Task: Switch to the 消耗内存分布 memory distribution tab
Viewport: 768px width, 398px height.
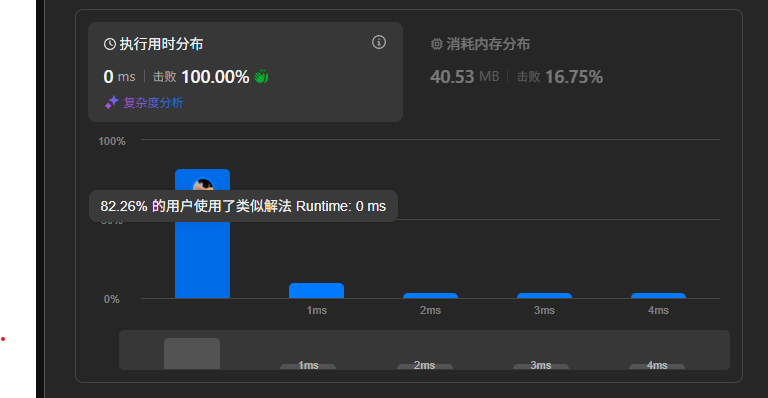Action: click(480, 44)
